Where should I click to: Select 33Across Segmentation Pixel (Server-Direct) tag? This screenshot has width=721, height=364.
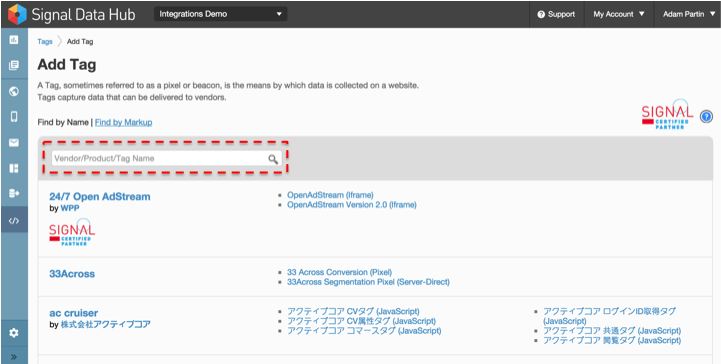click(368, 282)
